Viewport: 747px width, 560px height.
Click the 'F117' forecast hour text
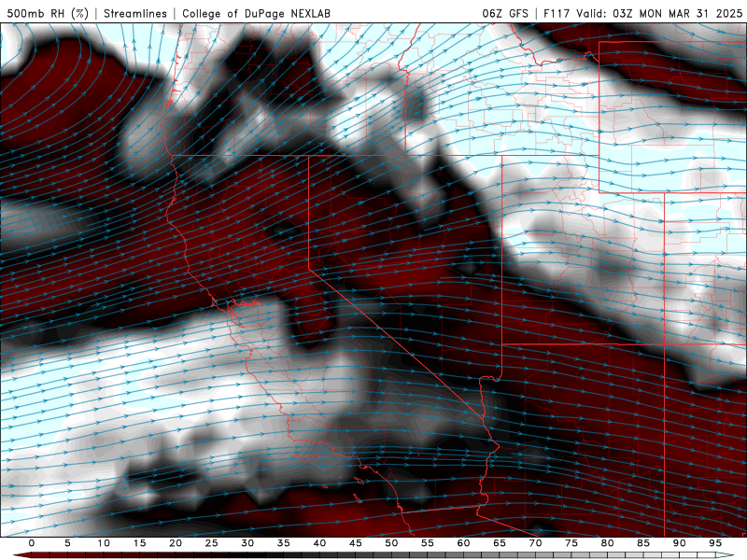point(557,13)
